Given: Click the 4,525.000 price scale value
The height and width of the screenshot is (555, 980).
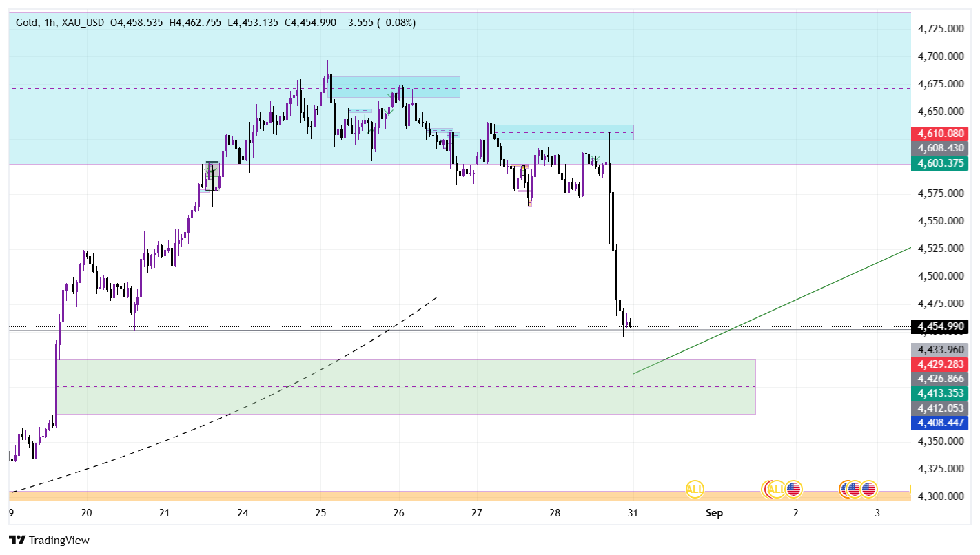Looking at the screenshot, I should (x=941, y=249).
